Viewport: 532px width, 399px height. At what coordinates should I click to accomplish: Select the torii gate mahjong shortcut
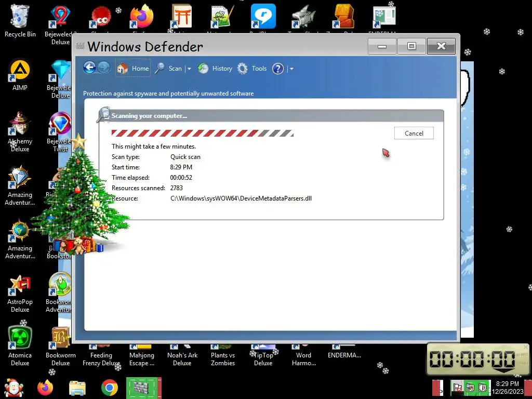click(x=182, y=16)
